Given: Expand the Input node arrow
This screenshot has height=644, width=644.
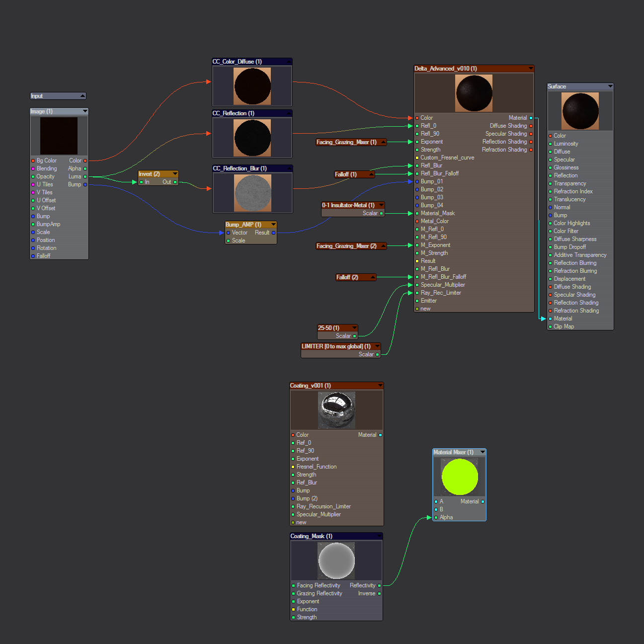Looking at the screenshot, I should click(82, 96).
